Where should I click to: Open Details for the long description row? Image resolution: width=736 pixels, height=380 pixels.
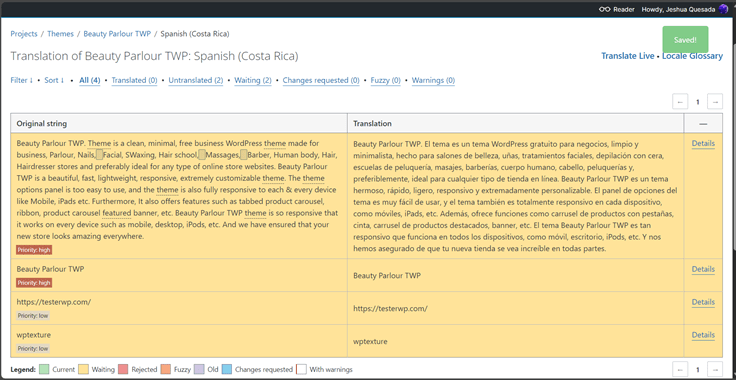tap(703, 144)
